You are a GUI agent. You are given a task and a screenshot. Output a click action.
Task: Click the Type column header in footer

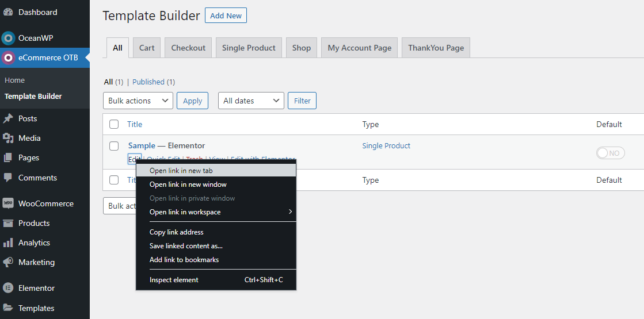click(x=371, y=180)
